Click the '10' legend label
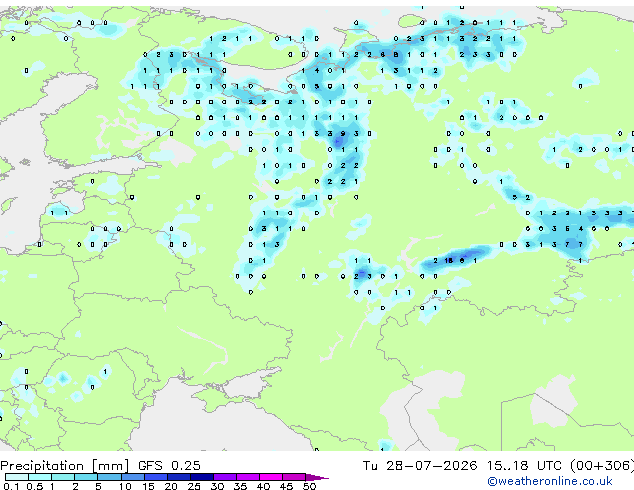Screen dimensions: 634x490 coord(125,486)
